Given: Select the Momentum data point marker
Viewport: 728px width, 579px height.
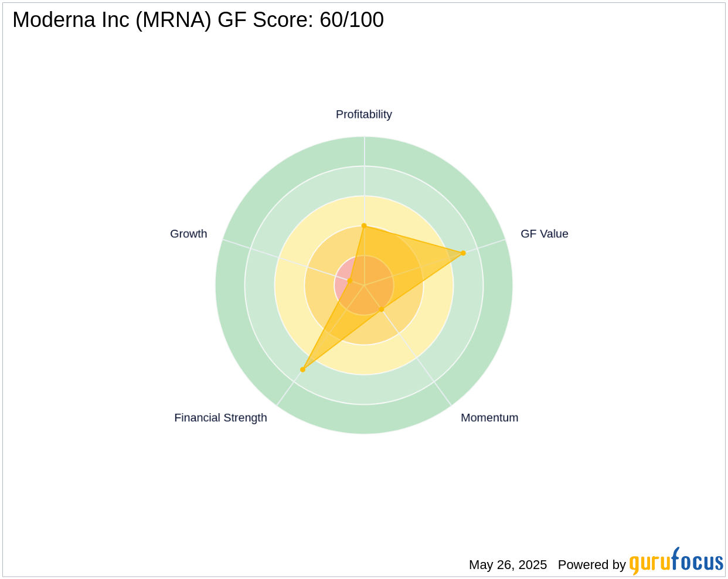Looking at the screenshot, I should coord(382,309).
